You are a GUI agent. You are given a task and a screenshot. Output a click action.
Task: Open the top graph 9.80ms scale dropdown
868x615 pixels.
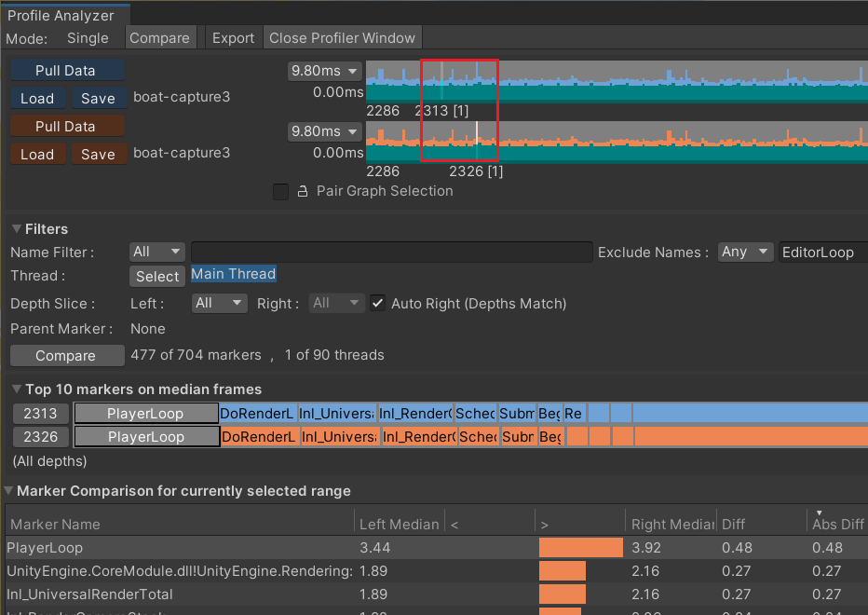[324, 71]
